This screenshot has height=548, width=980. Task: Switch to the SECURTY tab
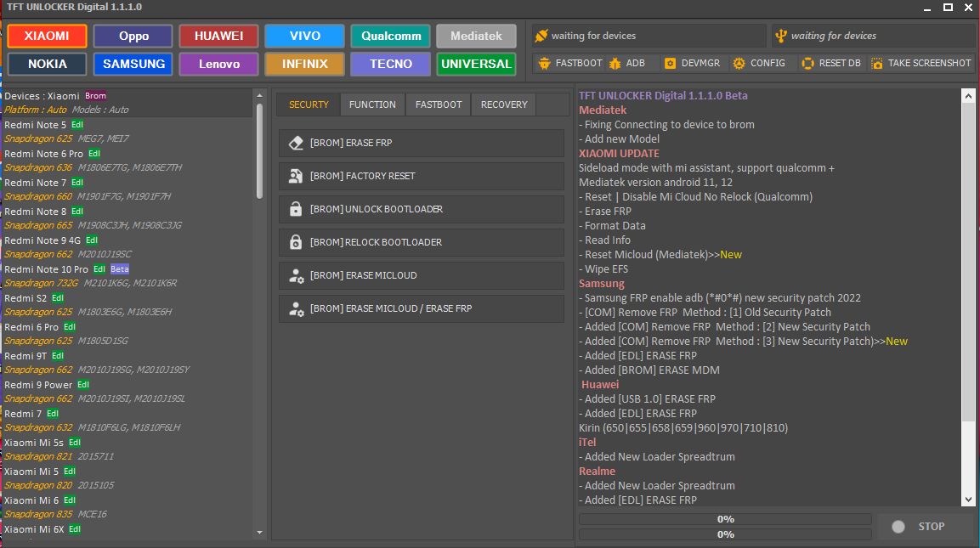pyautogui.click(x=309, y=105)
